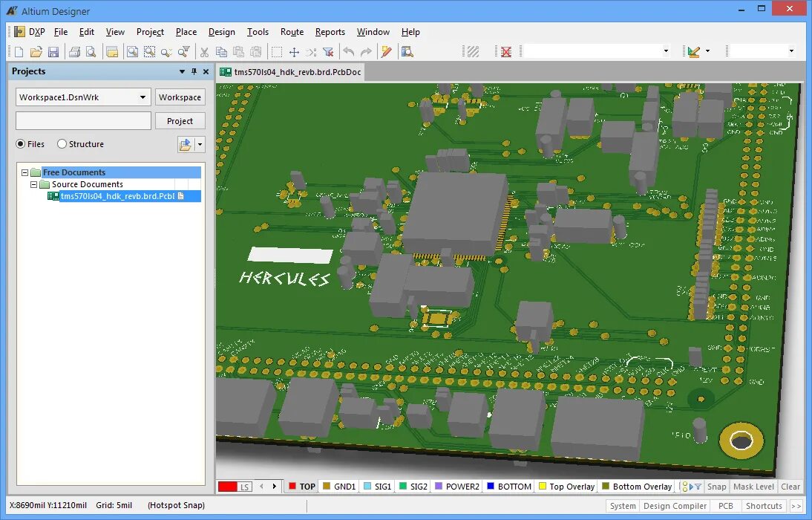This screenshot has height=520, width=812.
Task: Zoom on filtered objects funnel icon
Action: pyautogui.click(x=183, y=52)
